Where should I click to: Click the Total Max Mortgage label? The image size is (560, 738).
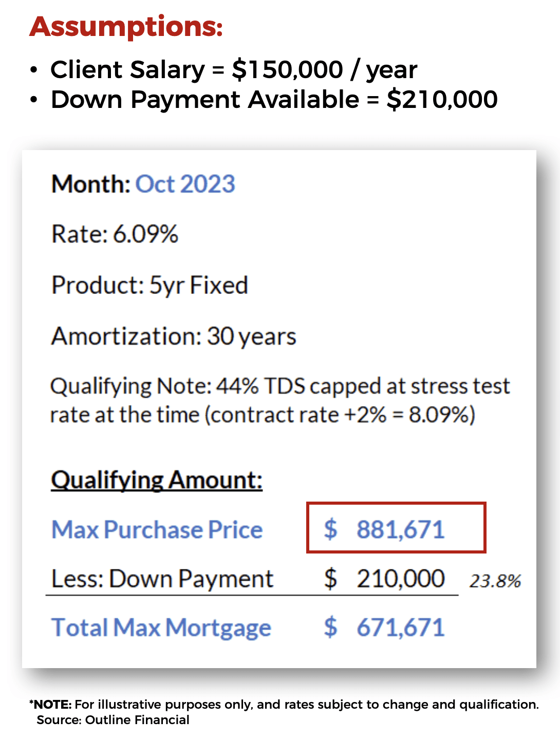(x=161, y=628)
